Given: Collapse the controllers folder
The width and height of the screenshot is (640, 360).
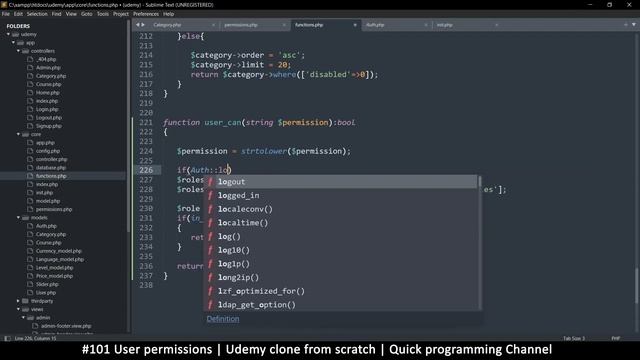Looking at the screenshot, I should (18, 51).
